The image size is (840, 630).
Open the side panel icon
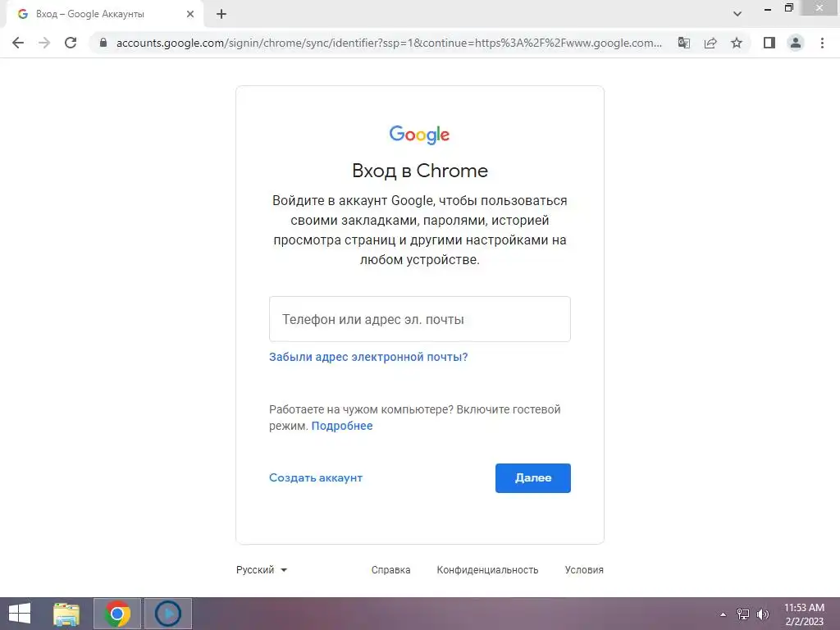(769, 43)
